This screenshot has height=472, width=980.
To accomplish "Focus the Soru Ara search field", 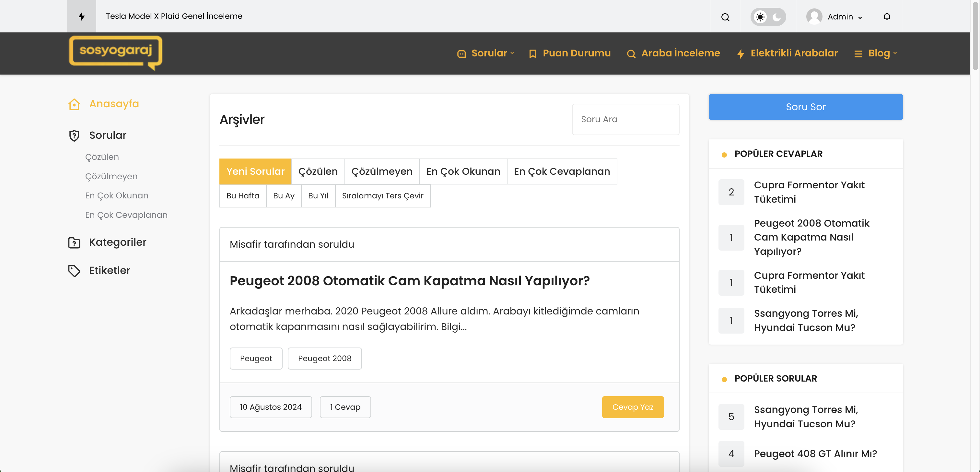I will tap(625, 119).
